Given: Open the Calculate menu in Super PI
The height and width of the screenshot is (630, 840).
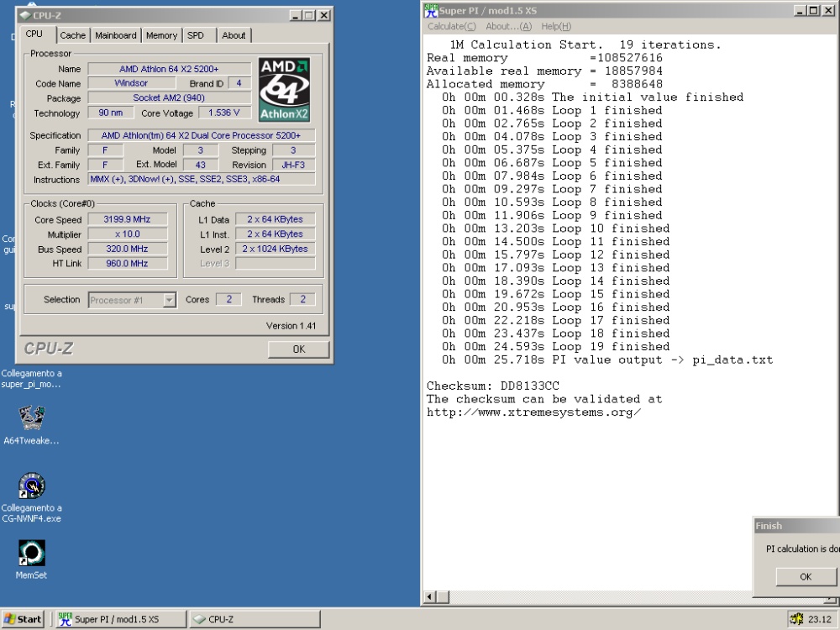Looking at the screenshot, I should coord(452,26).
